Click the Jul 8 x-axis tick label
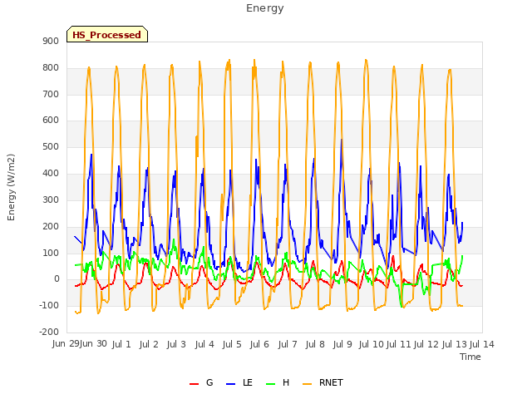Screen dimensions: 532x399 click(x=315, y=344)
